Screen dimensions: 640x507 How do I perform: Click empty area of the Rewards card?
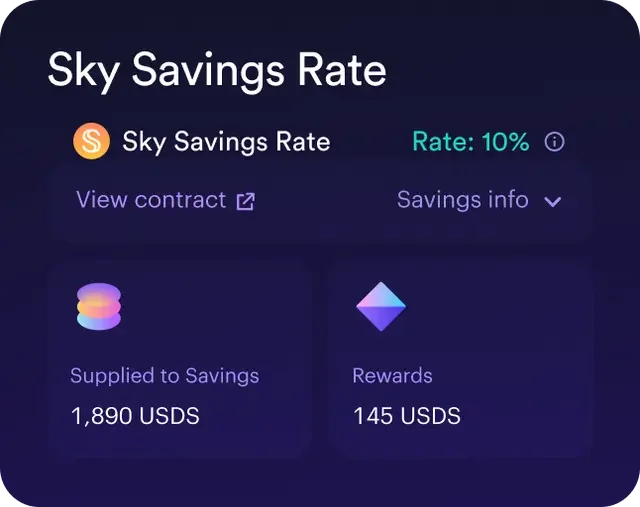(510, 310)
